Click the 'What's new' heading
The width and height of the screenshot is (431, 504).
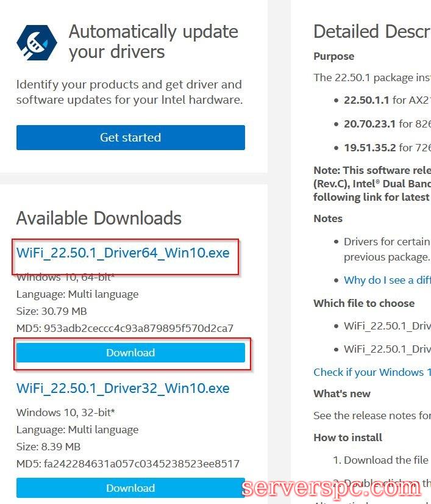point(341,394)
